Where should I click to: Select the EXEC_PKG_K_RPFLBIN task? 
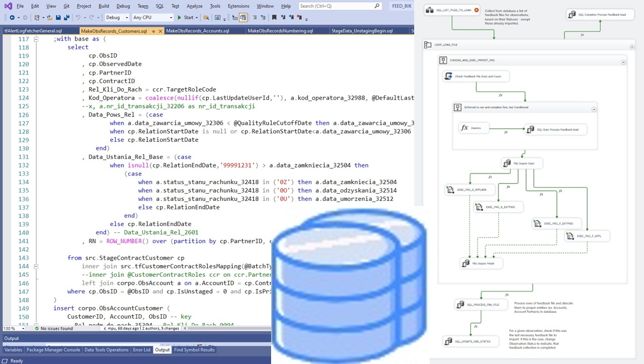point(470,189)
